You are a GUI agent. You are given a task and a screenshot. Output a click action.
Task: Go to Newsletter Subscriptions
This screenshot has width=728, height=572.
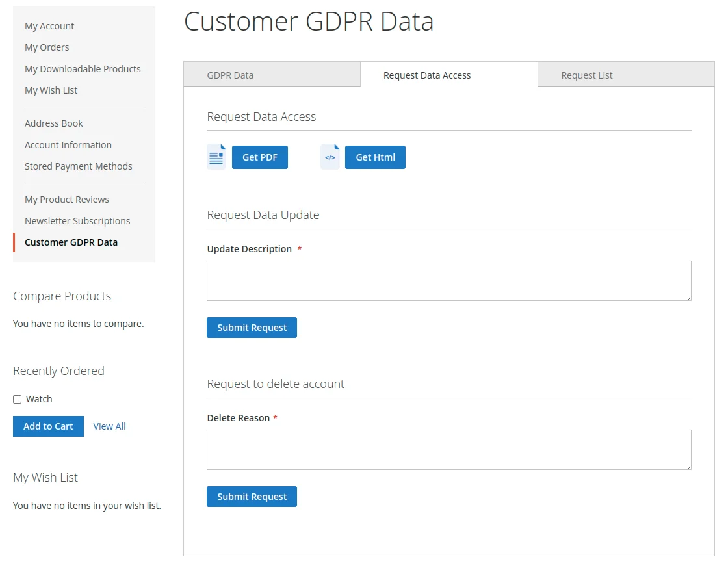click(77, 221)
